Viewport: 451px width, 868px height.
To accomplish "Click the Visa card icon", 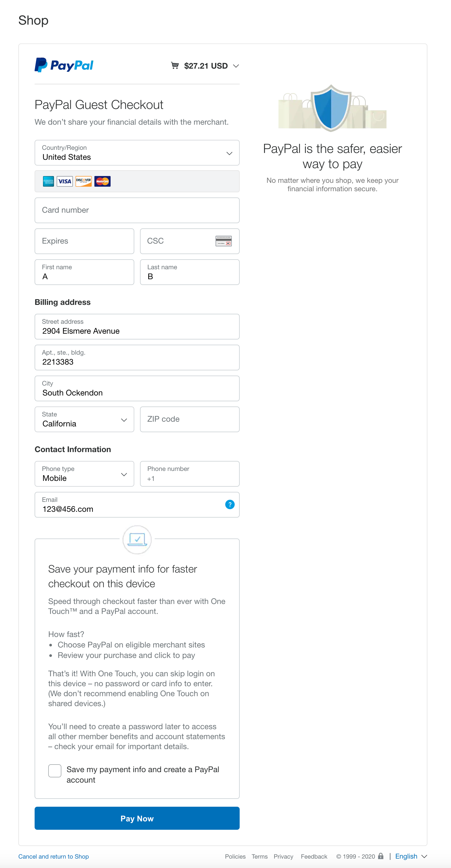I will point(65,181).
